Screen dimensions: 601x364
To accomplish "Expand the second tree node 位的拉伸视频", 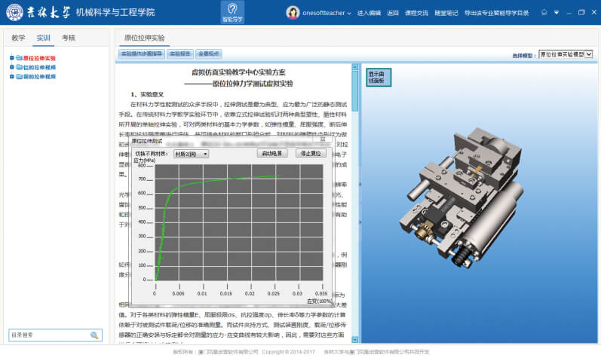I will click(x=11, y=67).
